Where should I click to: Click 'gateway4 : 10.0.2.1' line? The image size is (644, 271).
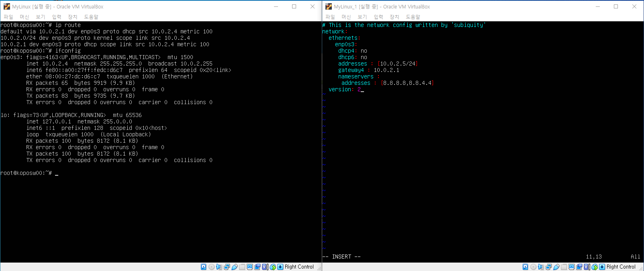point(369,70)
